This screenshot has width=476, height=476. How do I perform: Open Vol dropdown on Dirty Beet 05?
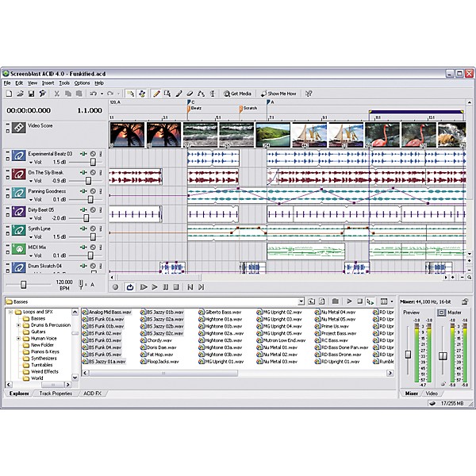(31, 218)
